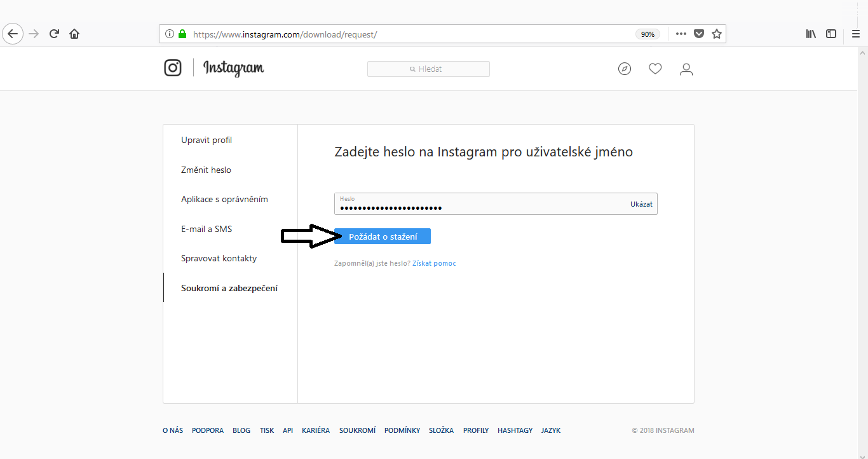868x459 pixels.
Task: Click the Instagram wordmark
Action: [x=234, y=68]
